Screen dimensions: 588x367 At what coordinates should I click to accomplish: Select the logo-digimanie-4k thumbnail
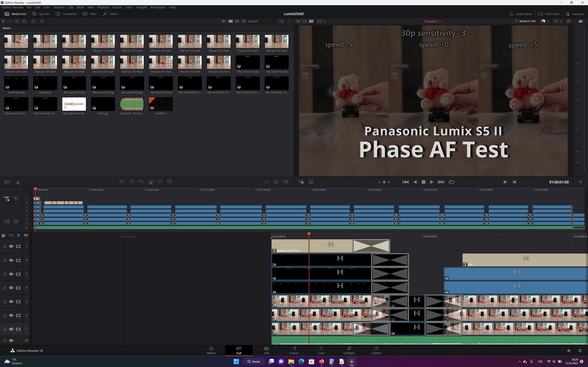pyautogui.click(x=74, y=104)
